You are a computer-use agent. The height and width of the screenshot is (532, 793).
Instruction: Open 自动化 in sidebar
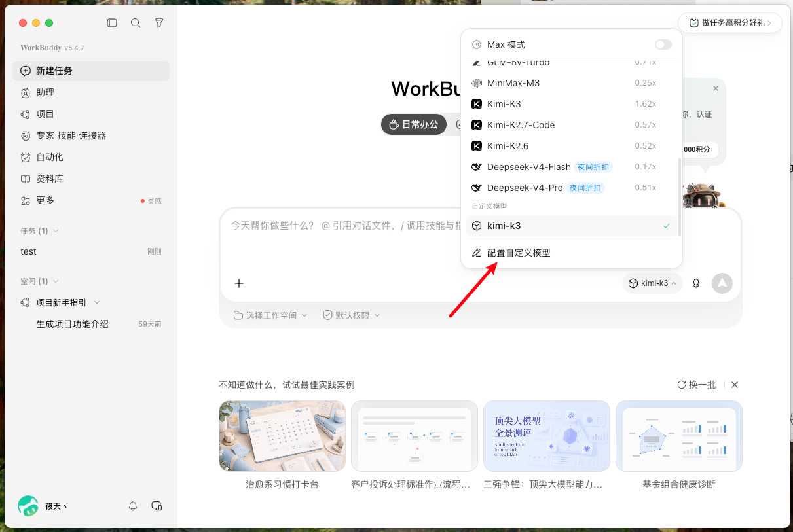tap(91, 157)
